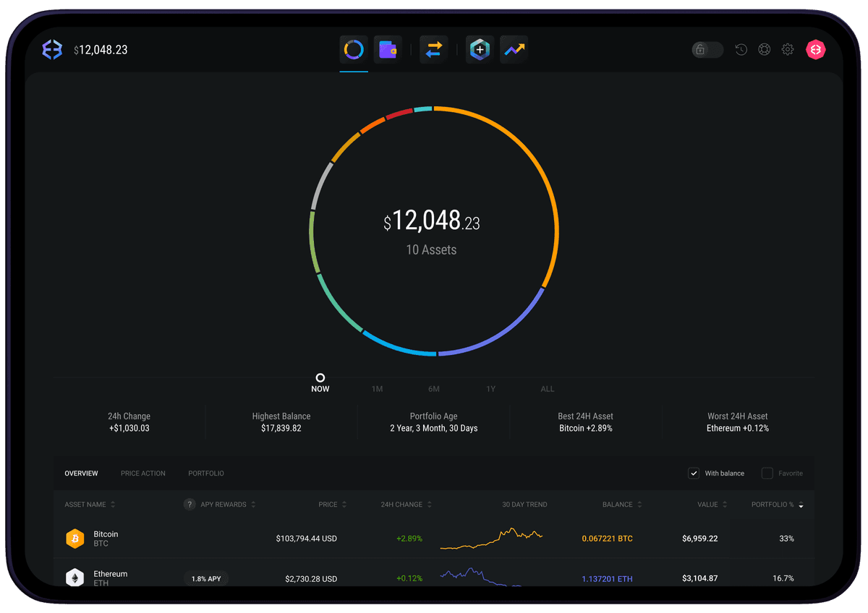Click Bitcoin price $103,794.44 USD
868x613 pixels.
point(307,539)
